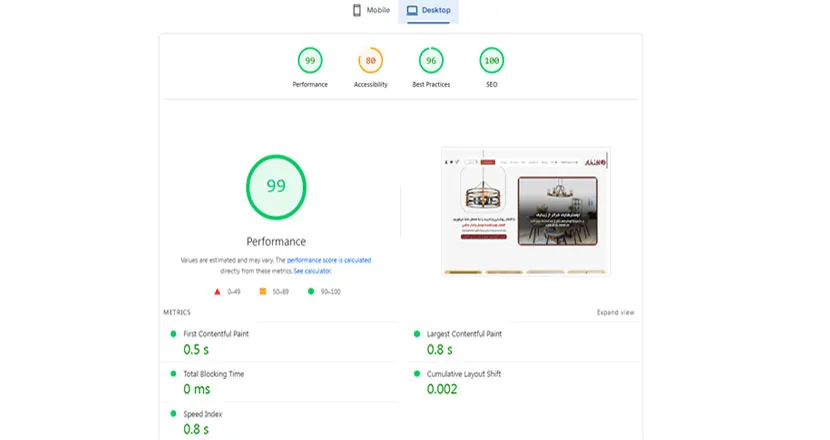Click the Cumulative Layout Shift metric
This screenshot has width=830, height=440.
[x=462, y=374]
